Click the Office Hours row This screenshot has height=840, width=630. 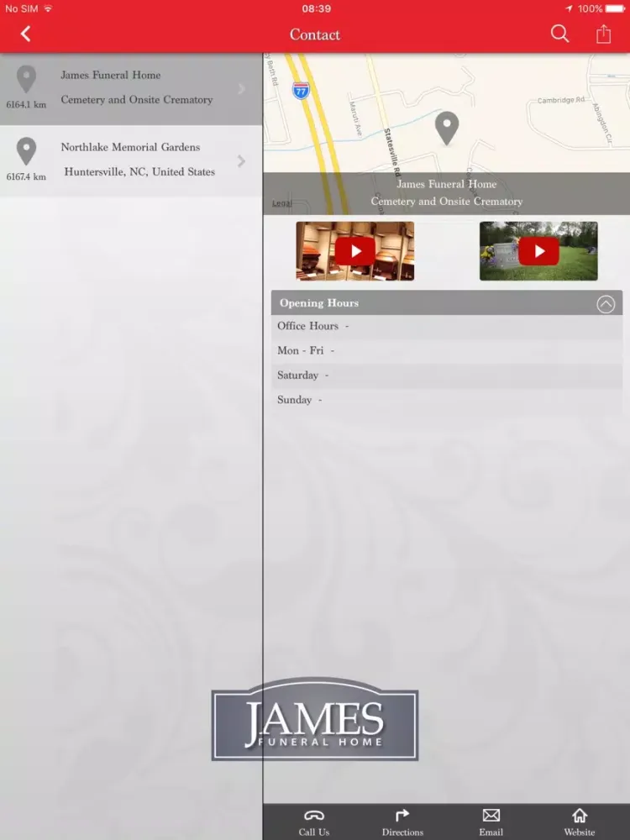click(x=447, y=326)
